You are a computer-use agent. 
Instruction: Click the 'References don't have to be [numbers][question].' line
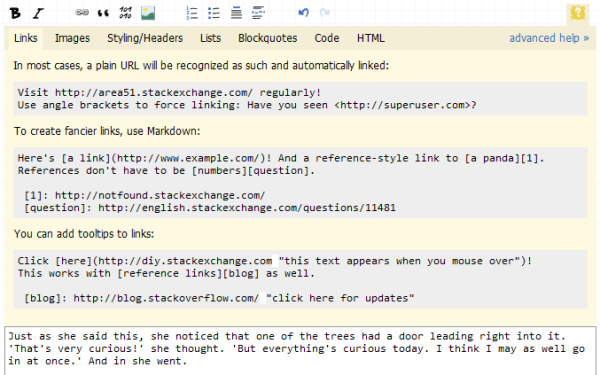(x=166, y=171)
